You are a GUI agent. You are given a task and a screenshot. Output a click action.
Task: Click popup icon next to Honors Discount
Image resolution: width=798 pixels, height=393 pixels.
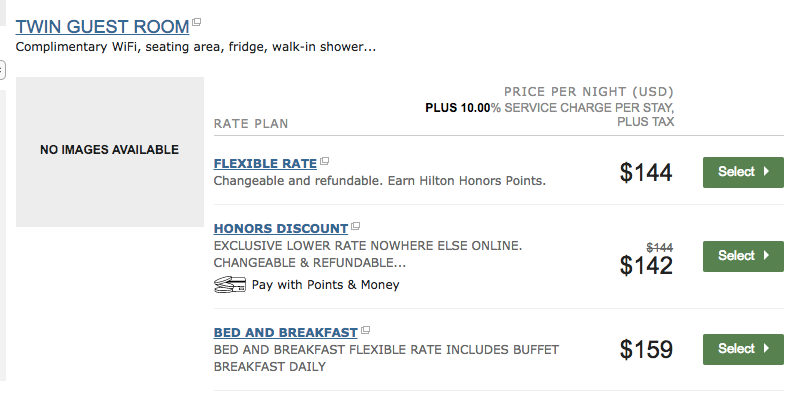355,226
